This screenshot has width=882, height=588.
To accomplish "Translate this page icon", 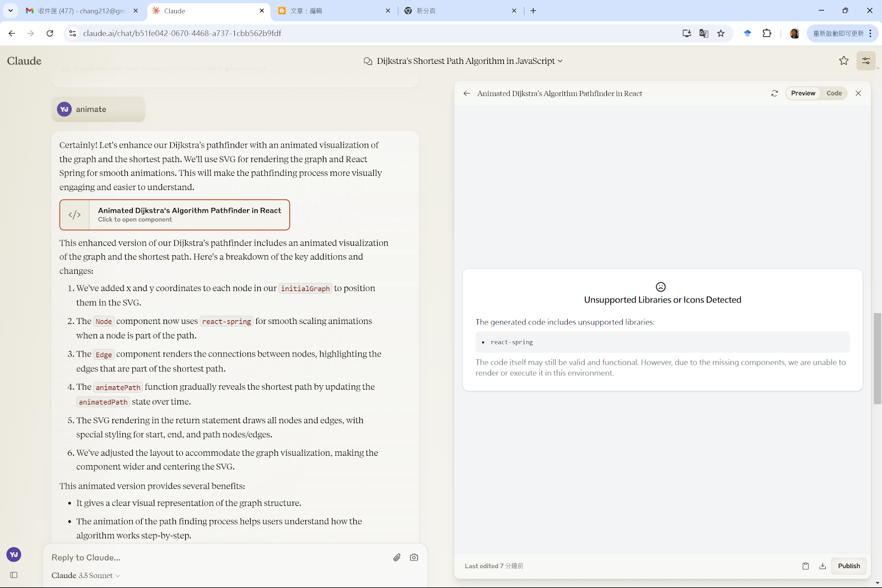I will [x=704, y=34].
